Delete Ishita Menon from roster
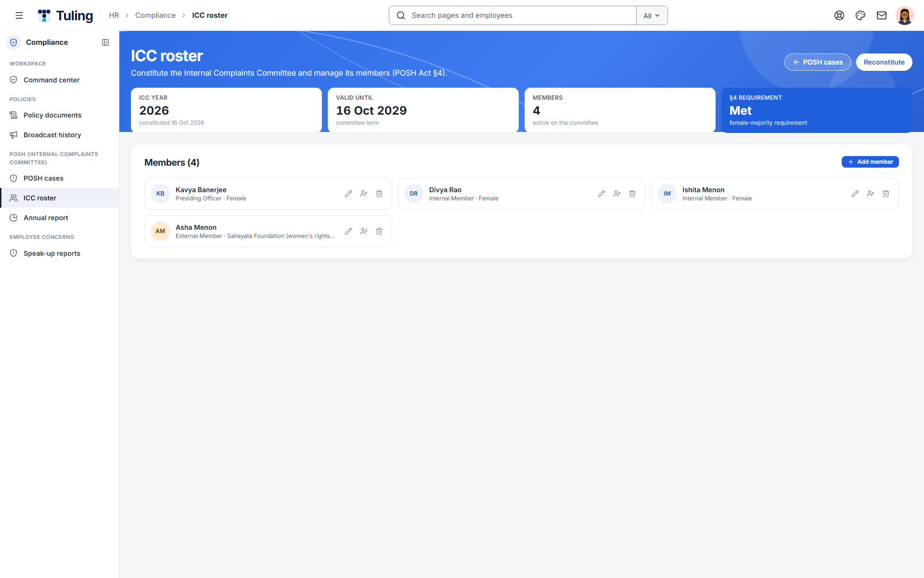This screenshot has width=924, height=578. pos(886,194)
